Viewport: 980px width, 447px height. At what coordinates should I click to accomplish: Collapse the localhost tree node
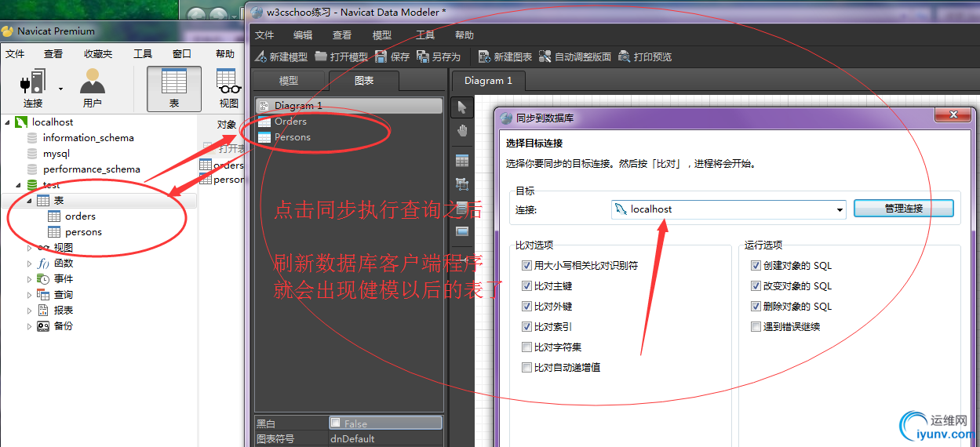(7, 122)
